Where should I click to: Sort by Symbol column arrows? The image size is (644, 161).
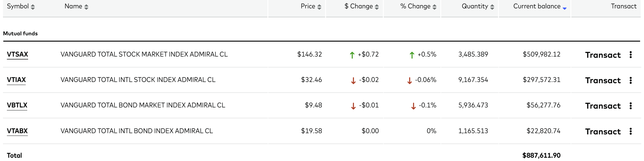[33, 7]
